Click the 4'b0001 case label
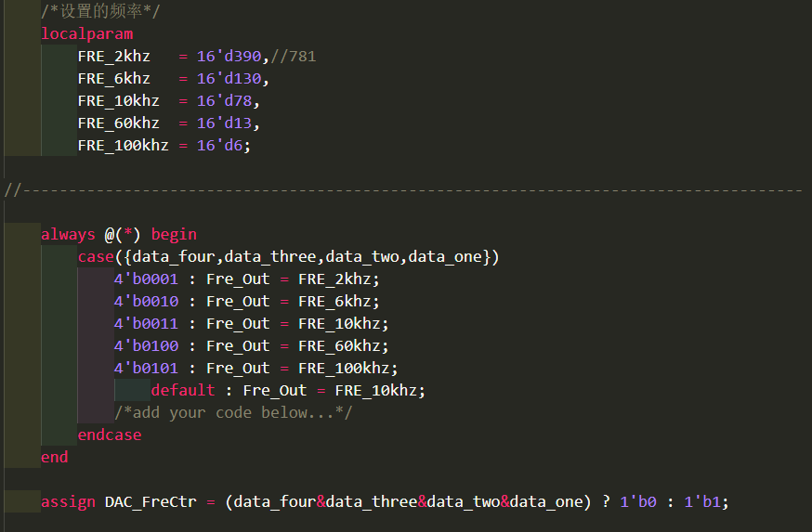 146,279
